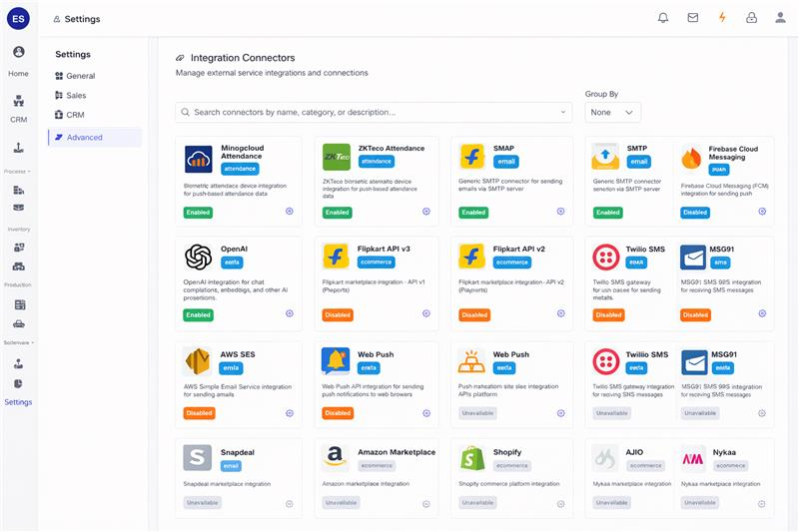799x532 pixels.
Task: Focus the search connectors input field
Action: coord(373,112)
